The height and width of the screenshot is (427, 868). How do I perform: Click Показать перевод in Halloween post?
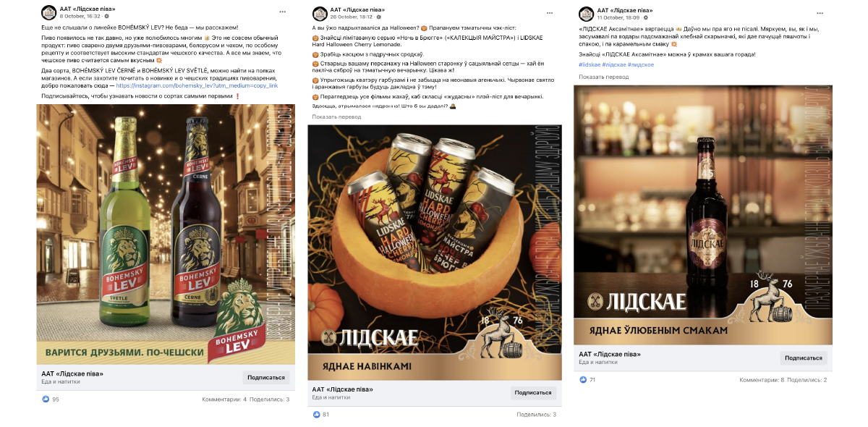(x=336, y=117)
